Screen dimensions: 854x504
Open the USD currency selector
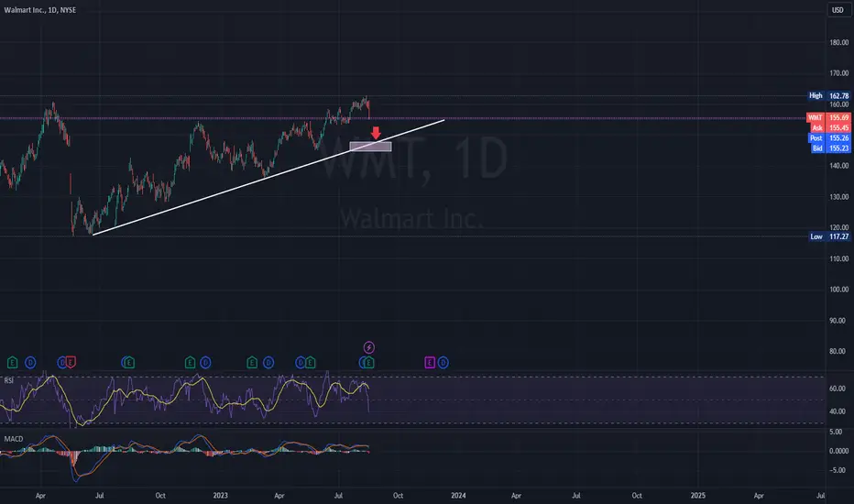(x=838, y=10)
